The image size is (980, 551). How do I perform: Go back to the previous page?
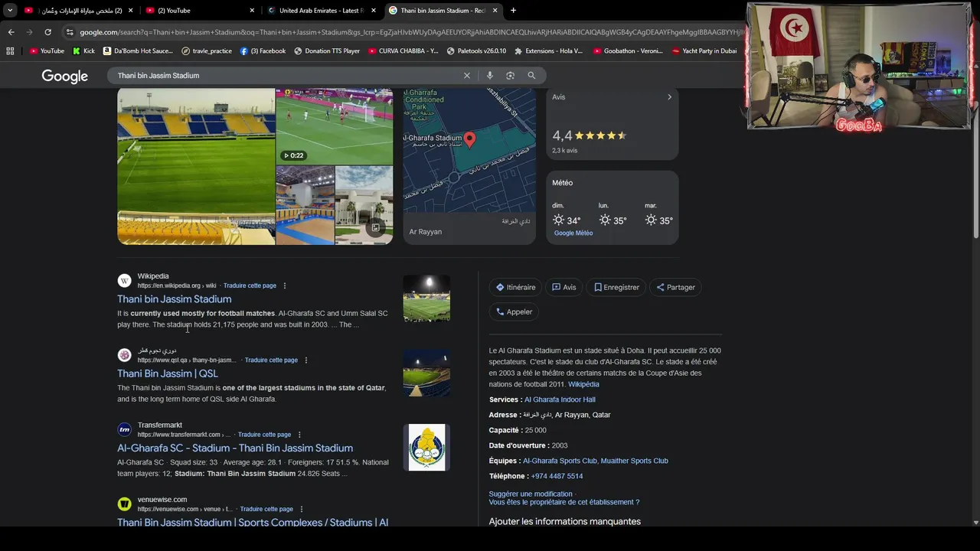pos(11,32)
